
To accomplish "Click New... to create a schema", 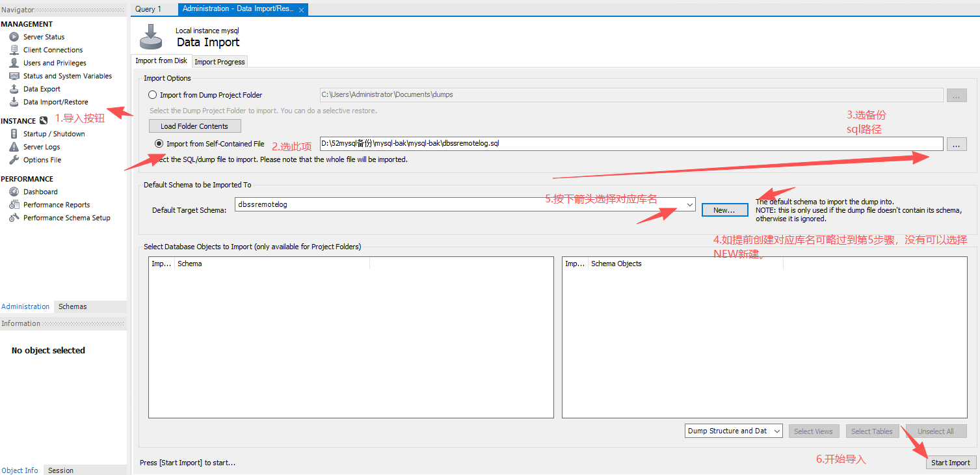I will coord(725,210).
